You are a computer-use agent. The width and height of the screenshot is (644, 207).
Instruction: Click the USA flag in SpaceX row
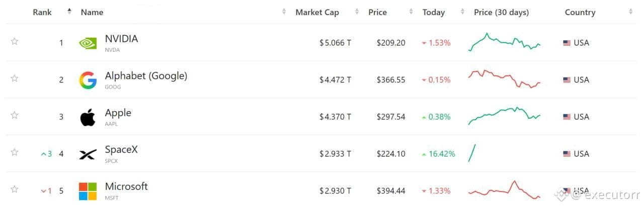[567, 154]
